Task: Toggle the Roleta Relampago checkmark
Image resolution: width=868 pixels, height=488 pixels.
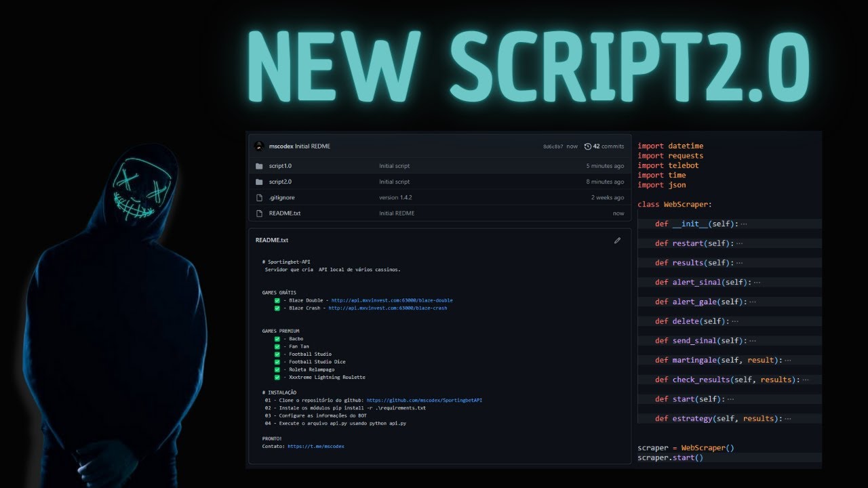Action: [277, 369]
